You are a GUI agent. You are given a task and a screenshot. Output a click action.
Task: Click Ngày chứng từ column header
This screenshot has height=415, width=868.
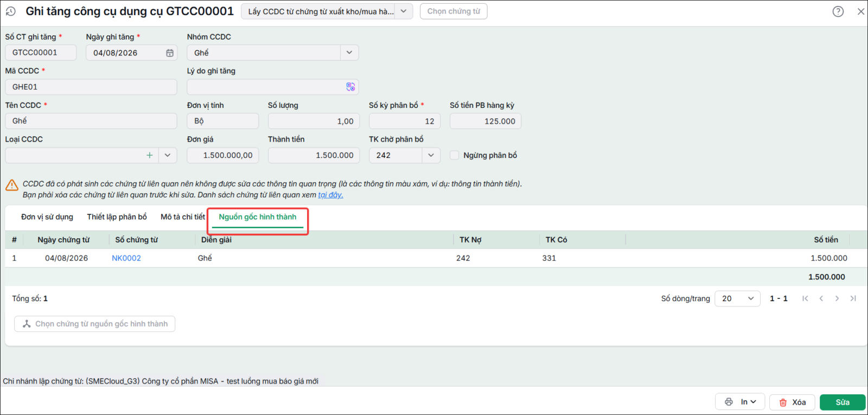pos(63,240)
